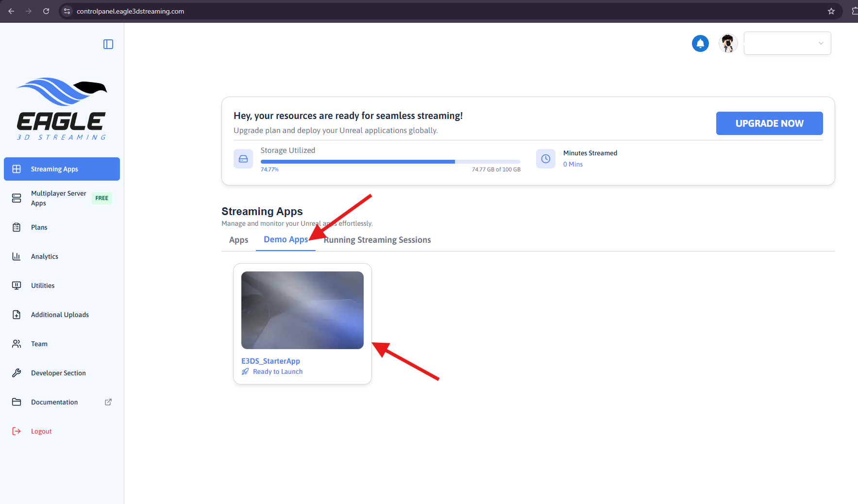The image size is (858, 504).
Task: Open the E3DS_StarterApp thumbnail
Action: (x=303, y=310)
